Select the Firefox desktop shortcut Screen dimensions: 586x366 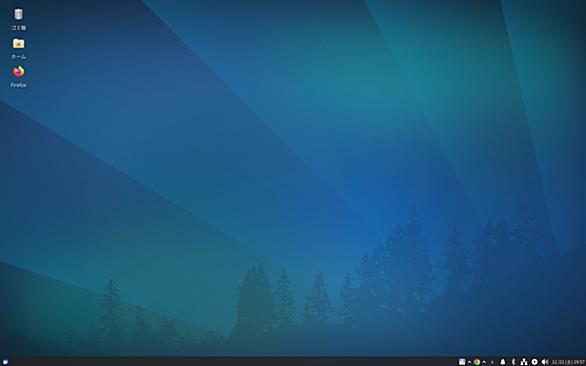click(x=18, y=71)
